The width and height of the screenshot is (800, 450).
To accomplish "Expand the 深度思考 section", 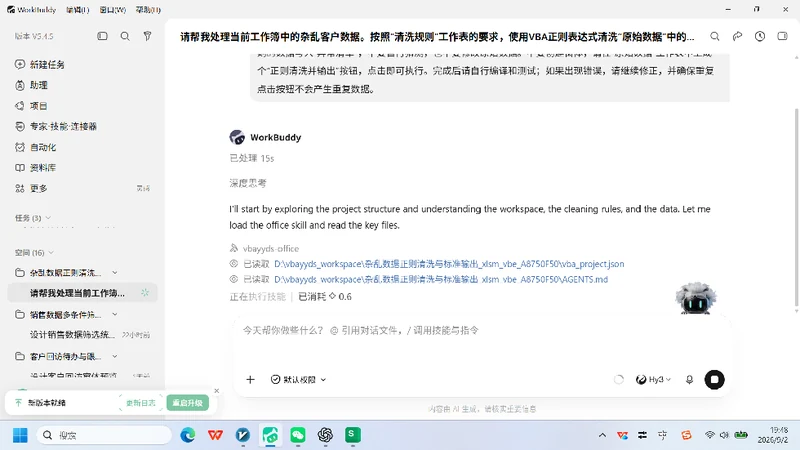I will pyautogui.click(x=248, y=183).
